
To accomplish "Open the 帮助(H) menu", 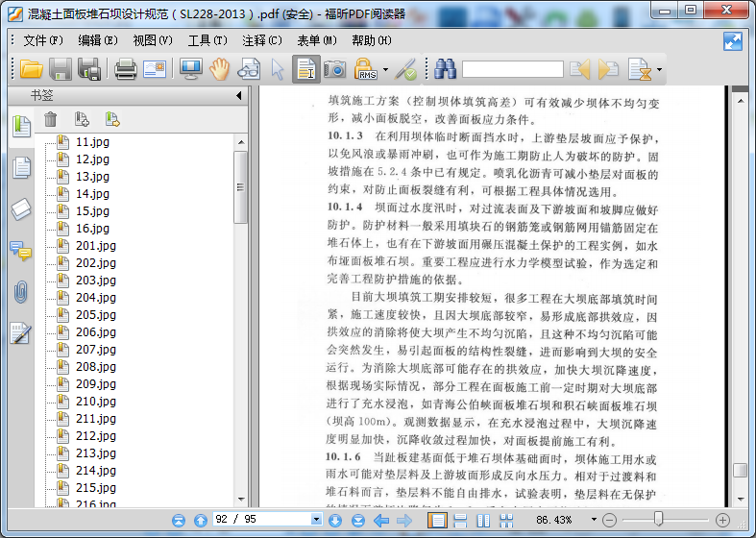I will pos(372,40).
